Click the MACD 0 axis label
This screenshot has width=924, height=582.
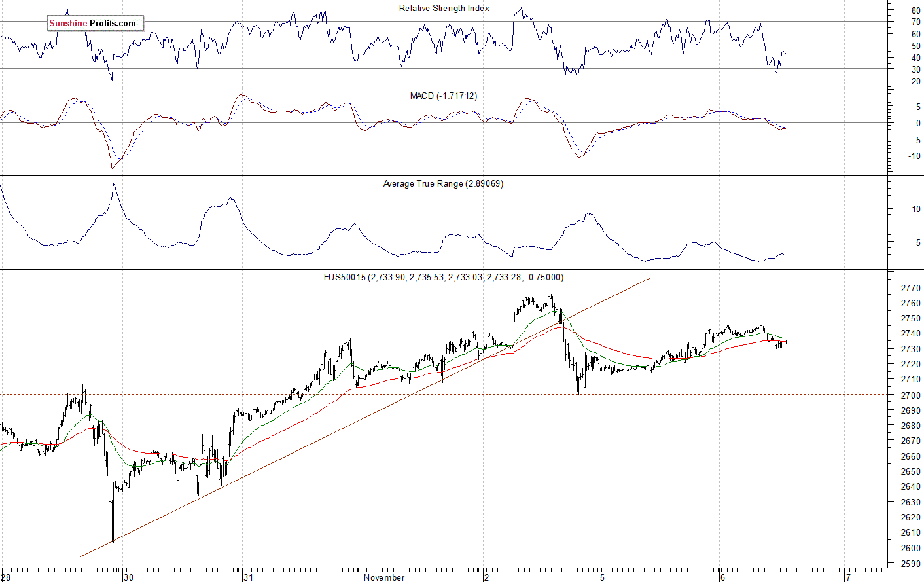(x=918, y=123)
